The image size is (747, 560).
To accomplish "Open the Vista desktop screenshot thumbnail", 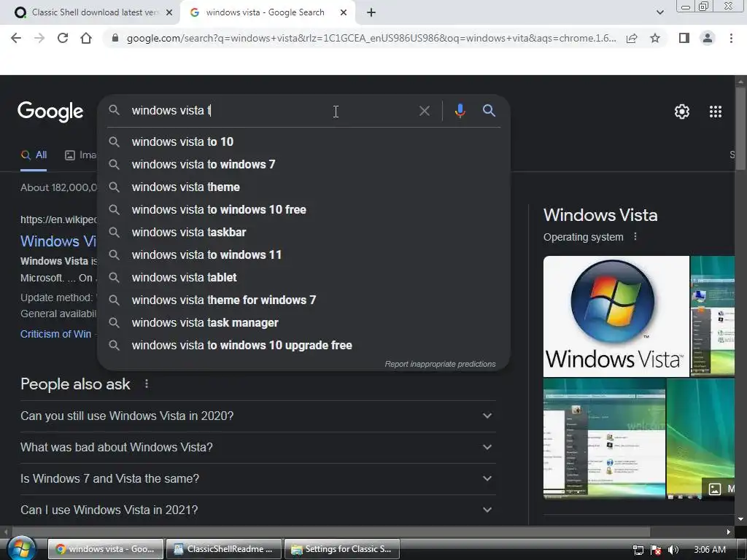I will click(x=604, y=438).
